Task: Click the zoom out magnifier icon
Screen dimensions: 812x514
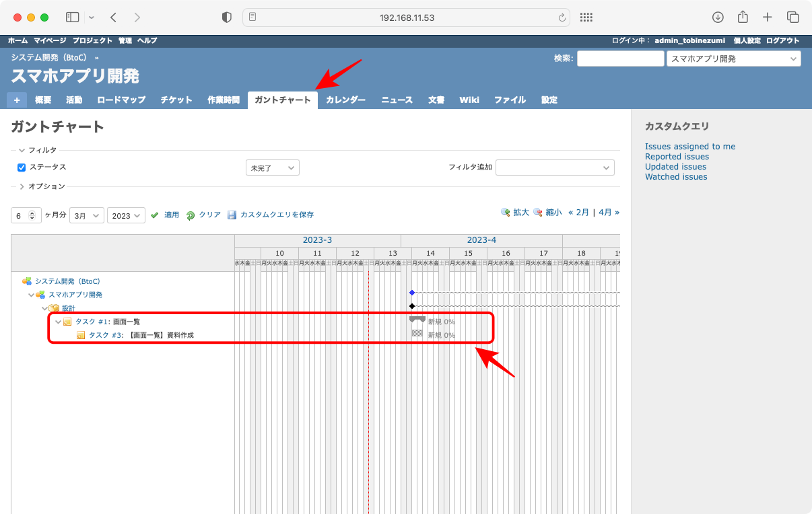Action: pos(538,213)
